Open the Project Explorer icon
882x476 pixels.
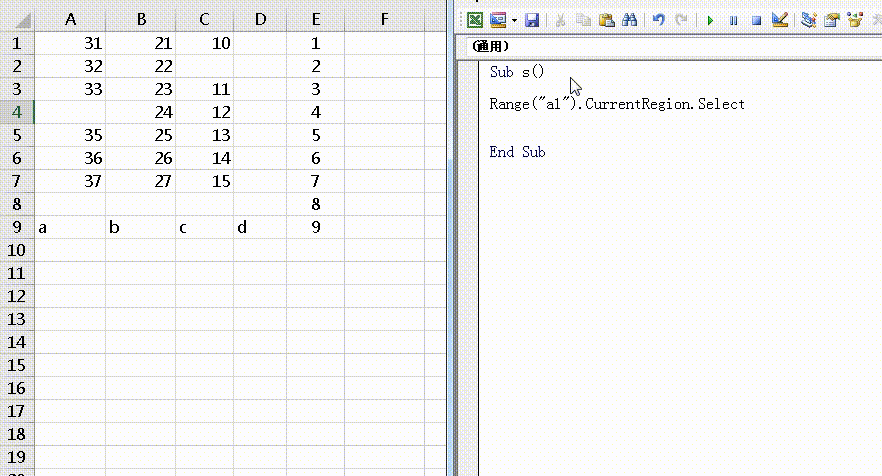(x=808, y=20)
